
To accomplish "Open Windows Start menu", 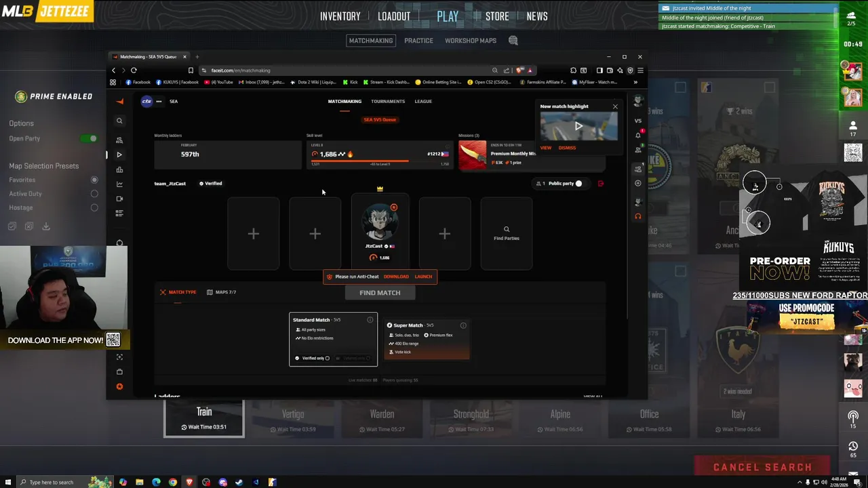I will point(7,483).
